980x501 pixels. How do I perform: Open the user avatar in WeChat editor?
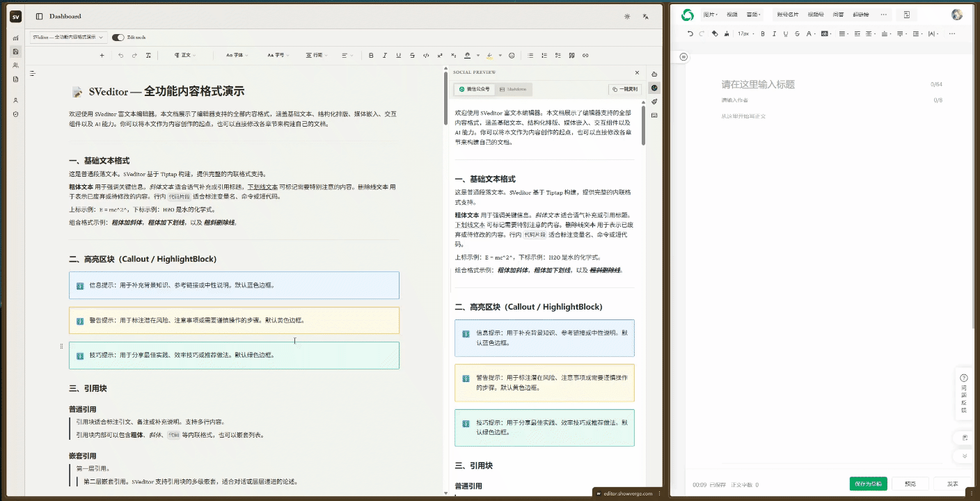coord(957,15)
